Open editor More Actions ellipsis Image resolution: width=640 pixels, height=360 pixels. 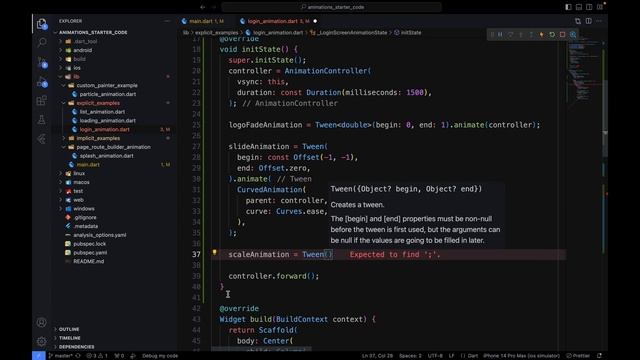coord(599,21)
